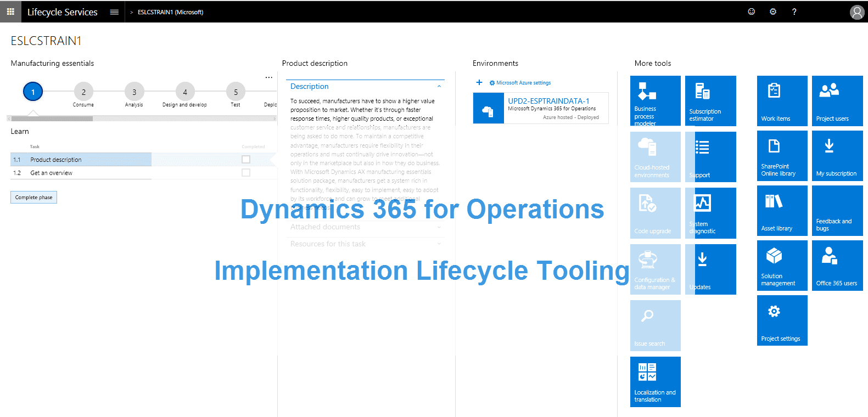Click the smiley feedback icon

(752, 12)
